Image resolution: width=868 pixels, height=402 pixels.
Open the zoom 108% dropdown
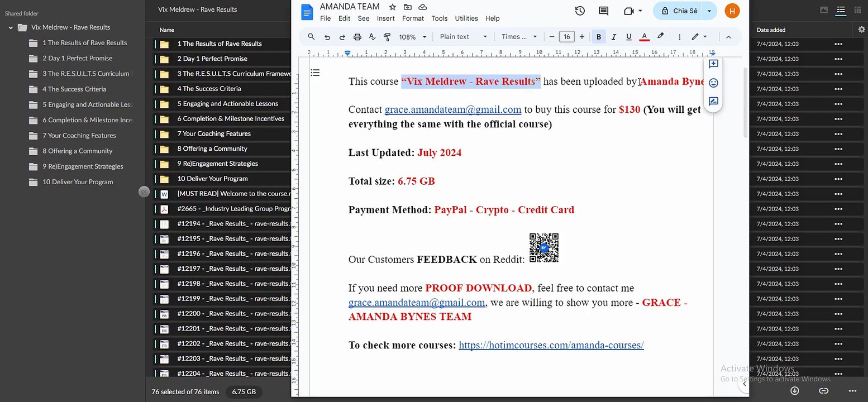coord(413,37)
